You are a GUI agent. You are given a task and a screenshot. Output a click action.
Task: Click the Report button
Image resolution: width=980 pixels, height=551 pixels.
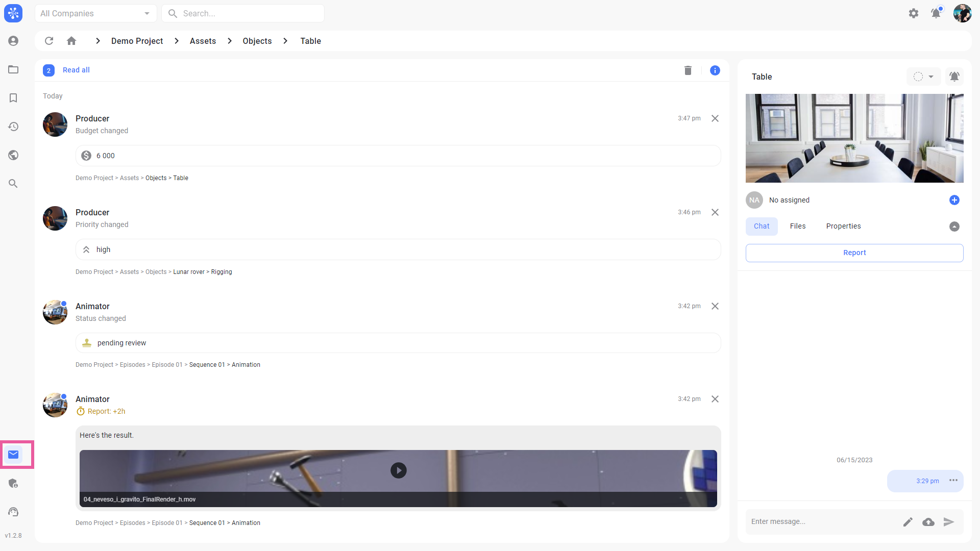(854, 253)
